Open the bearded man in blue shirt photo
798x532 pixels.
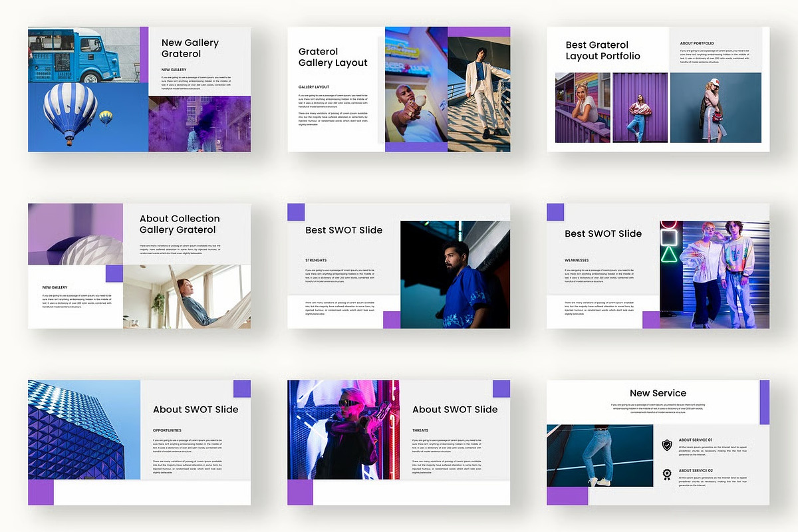pyautogui.click(x=455, y=275)
